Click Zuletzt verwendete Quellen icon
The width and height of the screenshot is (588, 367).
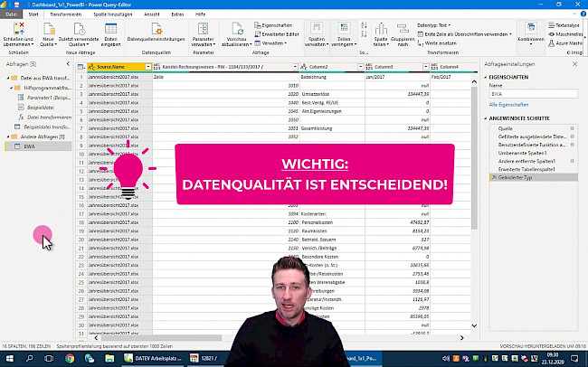(79, 29)
